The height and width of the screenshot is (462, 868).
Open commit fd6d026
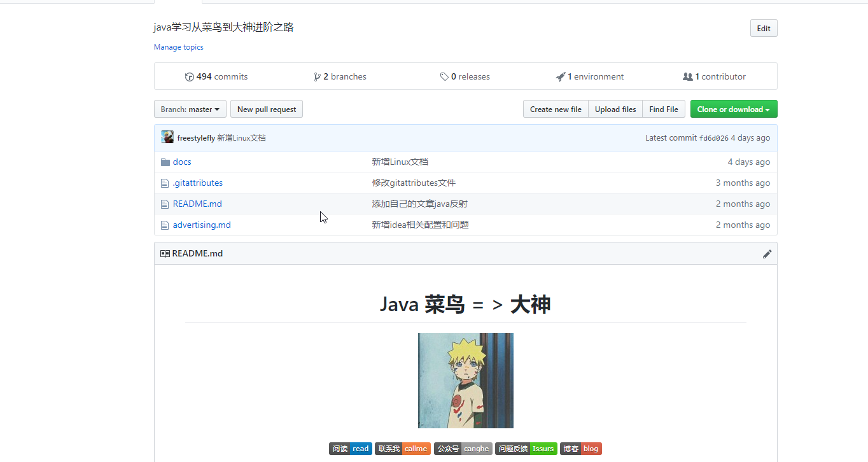[715, 137]
